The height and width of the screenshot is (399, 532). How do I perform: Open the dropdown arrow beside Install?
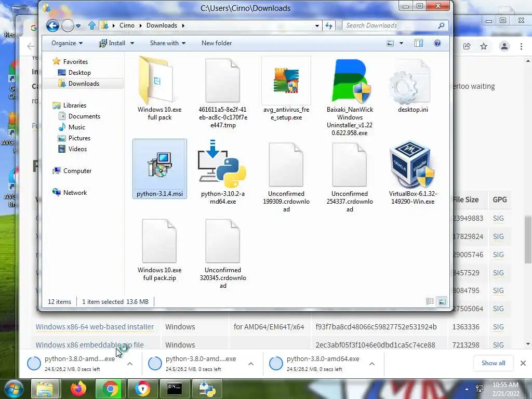coord(132,43)
